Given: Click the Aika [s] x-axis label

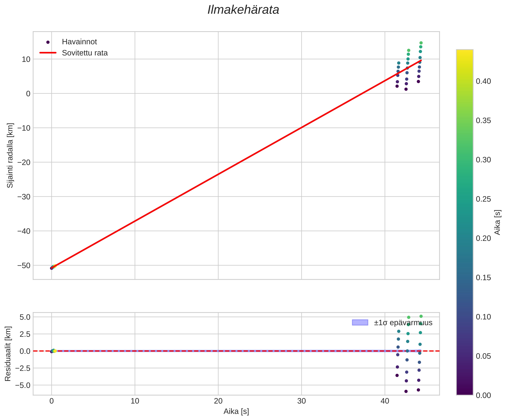Looking at the screenshot, I should [236, 411].
